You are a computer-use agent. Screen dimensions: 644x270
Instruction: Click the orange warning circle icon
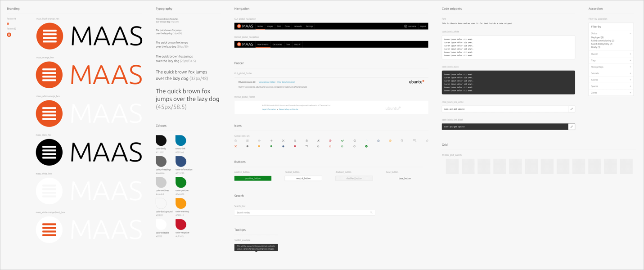[x=390, y=141]
